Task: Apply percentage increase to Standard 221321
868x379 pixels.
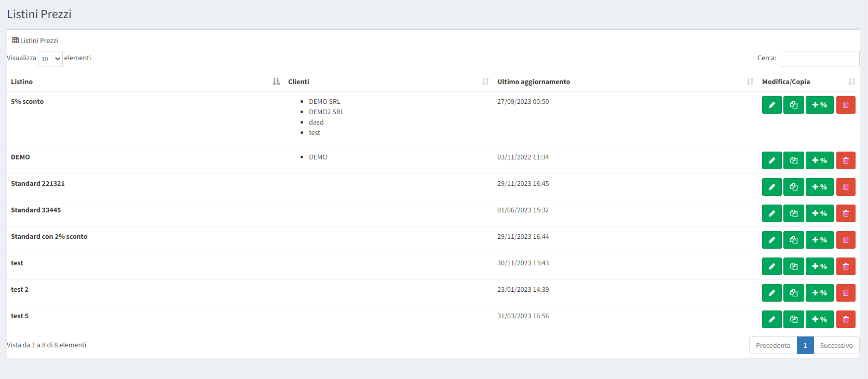Action: [x=819, y=187]
